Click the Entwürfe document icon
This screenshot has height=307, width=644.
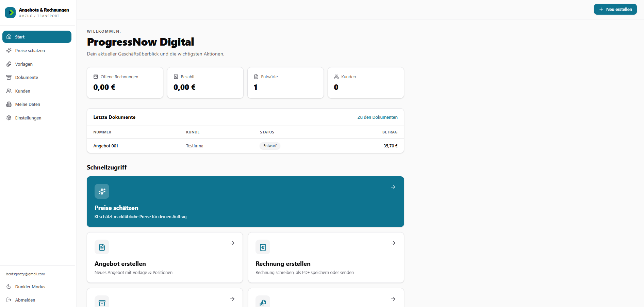[x=256, y=77]
